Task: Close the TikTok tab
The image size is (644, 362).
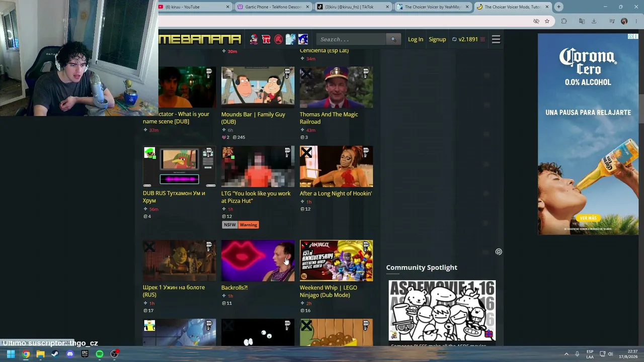Action: [x=387, y=7]
